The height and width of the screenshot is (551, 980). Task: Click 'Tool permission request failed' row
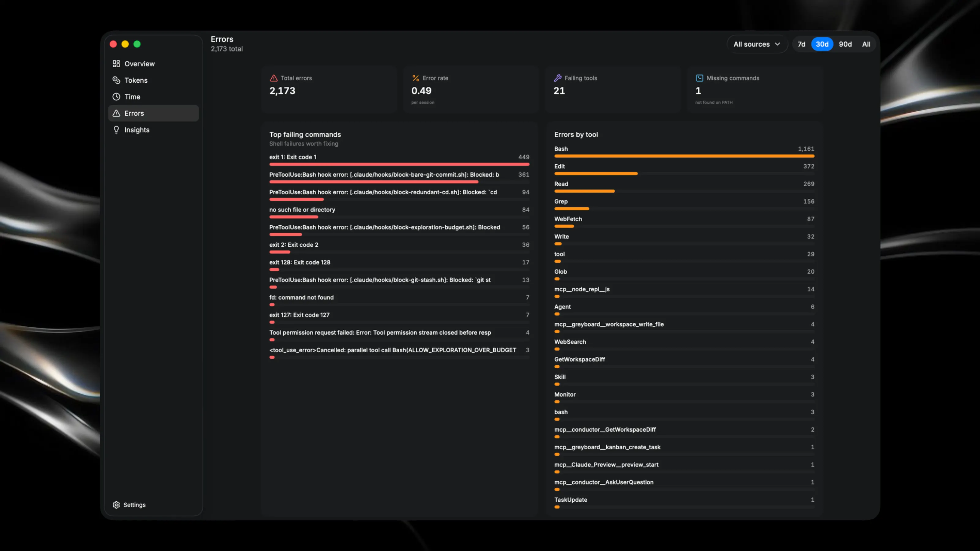click(x=399, y=335)
